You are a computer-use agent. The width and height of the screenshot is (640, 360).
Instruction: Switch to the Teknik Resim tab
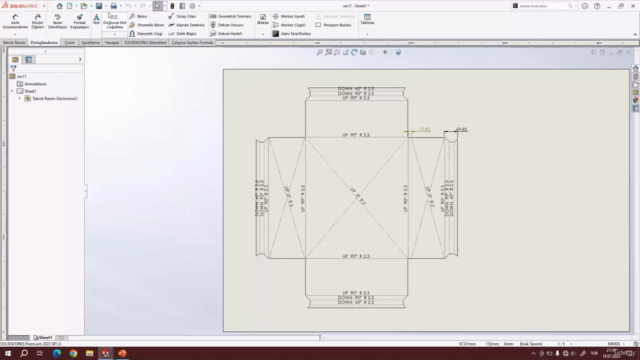pos(14,42)
